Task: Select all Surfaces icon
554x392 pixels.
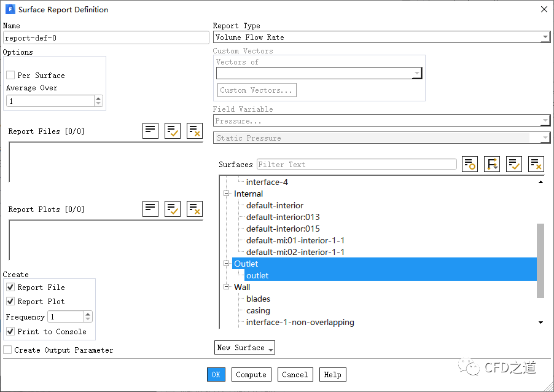Action: tap(514, 164)
